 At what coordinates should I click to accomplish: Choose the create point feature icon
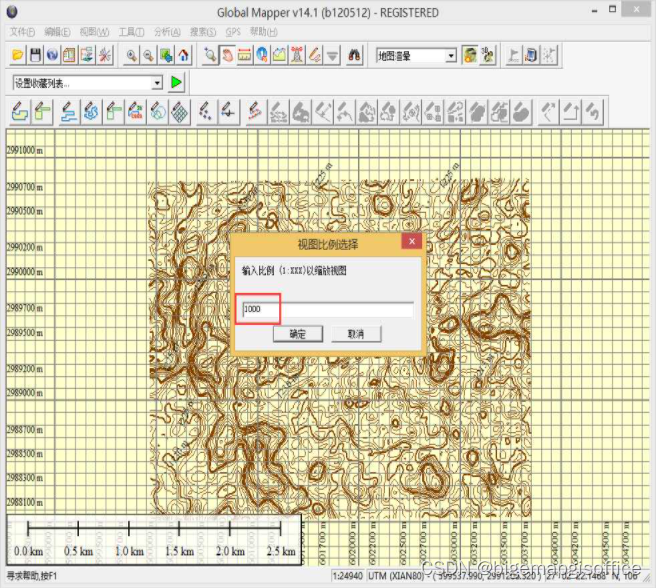pos(205,112)
